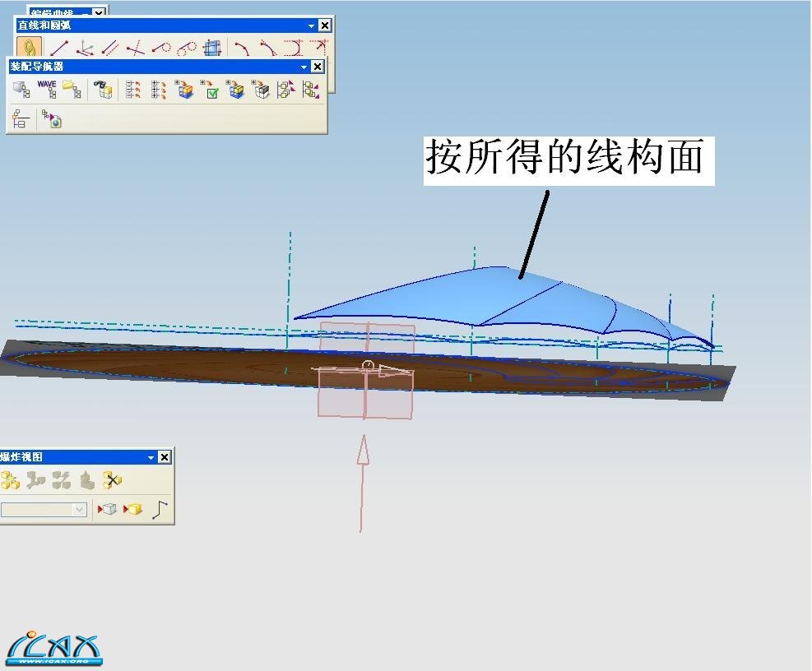This screenshot has width=812, height=671.
Task: Click the show component yellow cube icon
Action: tap(132, 510)
